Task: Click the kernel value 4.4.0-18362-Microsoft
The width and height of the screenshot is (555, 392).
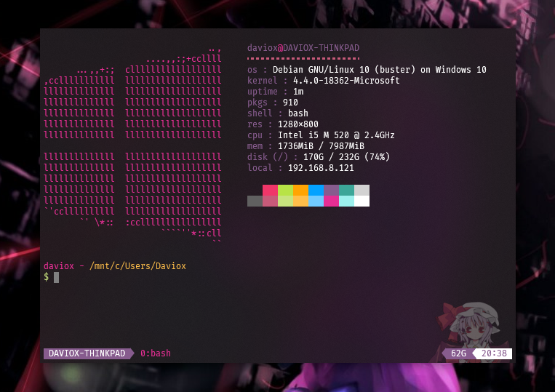Action: click(346, 81)
